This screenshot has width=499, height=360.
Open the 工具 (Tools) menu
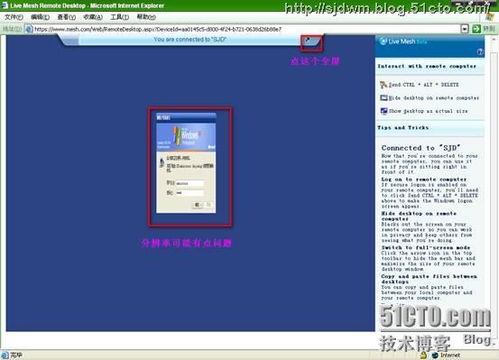[x=120, y=17]
